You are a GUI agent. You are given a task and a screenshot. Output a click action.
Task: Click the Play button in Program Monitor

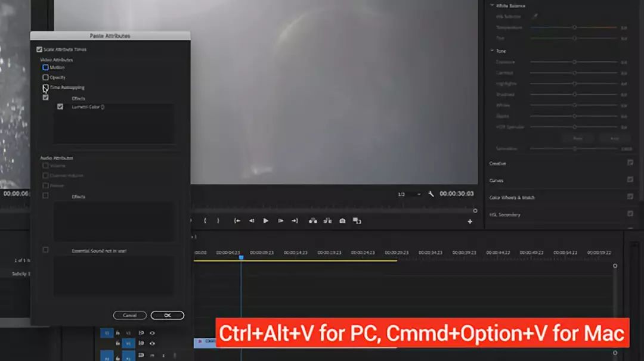(266, 220)
